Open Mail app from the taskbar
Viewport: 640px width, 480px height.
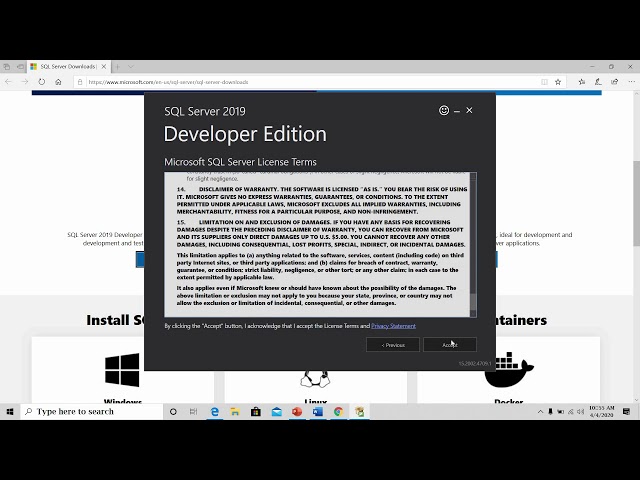point(277,411)
